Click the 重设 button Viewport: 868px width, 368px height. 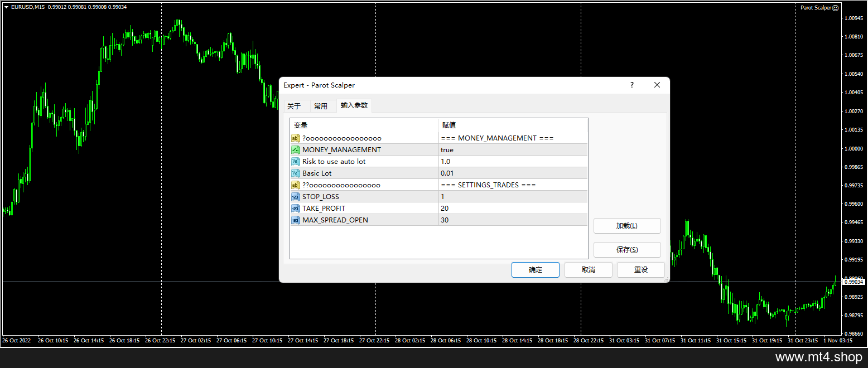click(x=641, y=269)
